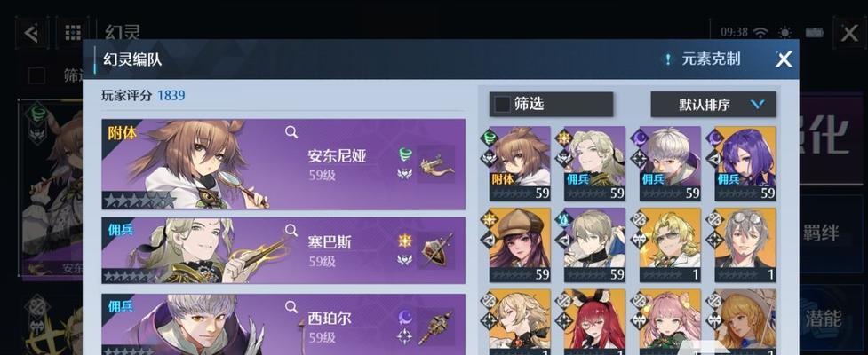The image size is (868, 355).
Task: Open the 默认排序 sort dropdown
Action: (x=713, y=105)
